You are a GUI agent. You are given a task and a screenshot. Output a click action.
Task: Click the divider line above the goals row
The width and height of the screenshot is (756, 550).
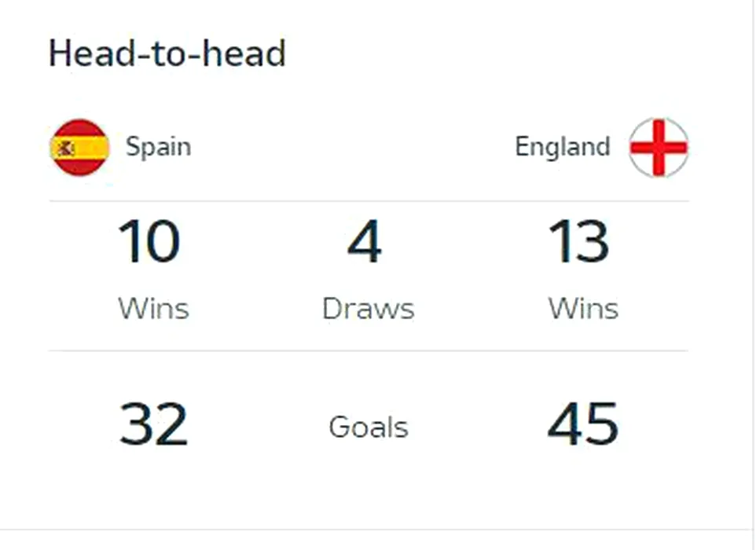(x=369, y=351)
